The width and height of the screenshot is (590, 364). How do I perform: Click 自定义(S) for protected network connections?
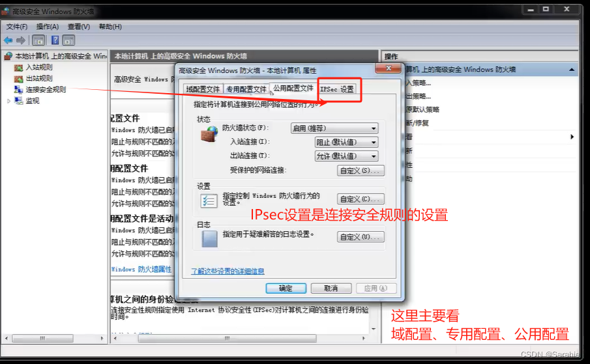[361, 171]
